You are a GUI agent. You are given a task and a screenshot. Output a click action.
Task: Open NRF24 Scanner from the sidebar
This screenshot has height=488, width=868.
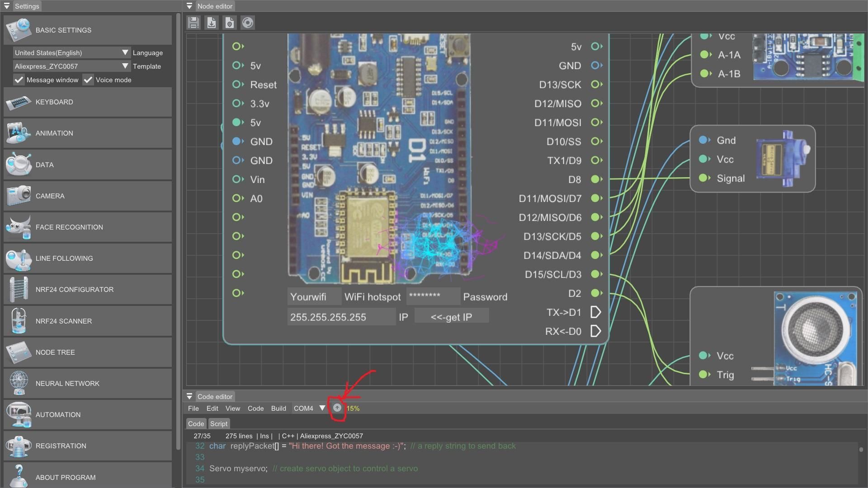coord(64,321)
